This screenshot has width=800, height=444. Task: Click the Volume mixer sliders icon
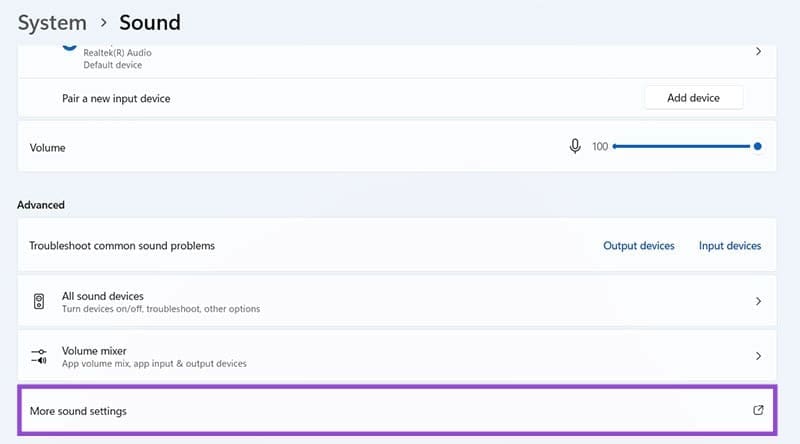(39, 356)
